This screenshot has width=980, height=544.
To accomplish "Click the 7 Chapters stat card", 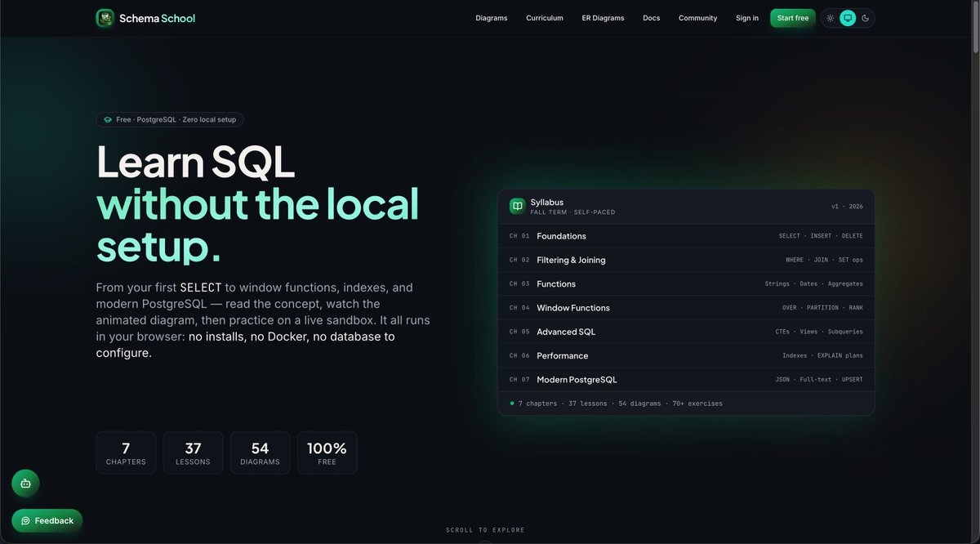I will click(126, 453).
